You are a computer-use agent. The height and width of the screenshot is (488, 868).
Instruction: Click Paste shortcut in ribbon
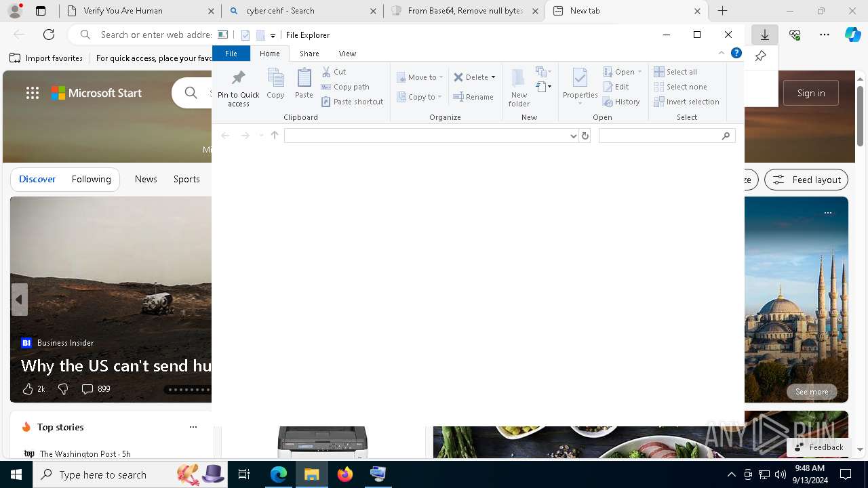353,102
